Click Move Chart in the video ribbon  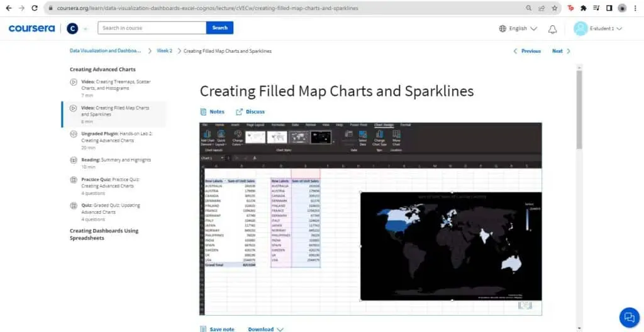click(396, 138)
